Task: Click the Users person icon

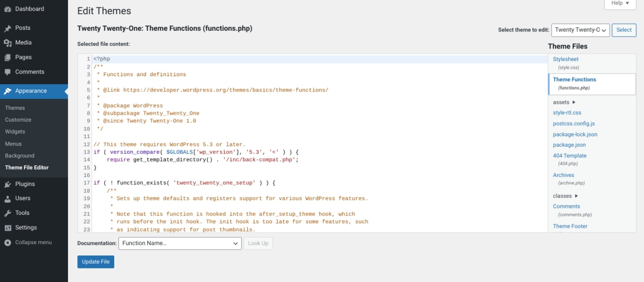Action: click(8, 199)
